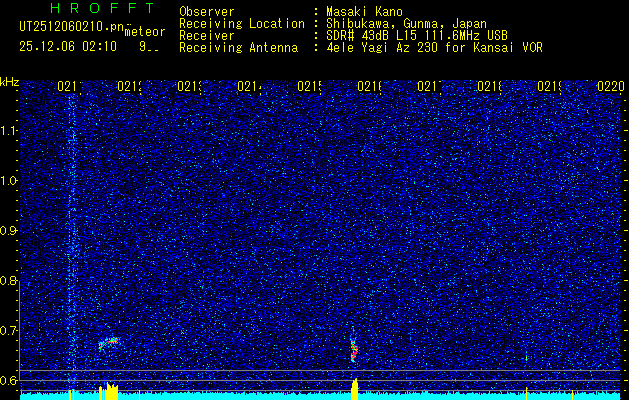Click the vertical noise streak at 0211

coord(71,241)
